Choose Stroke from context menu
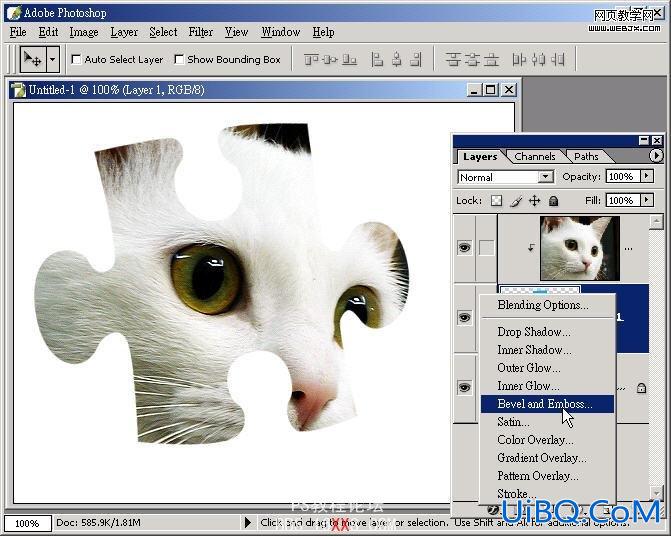Screen dimensions: 671x536 [x=548, y=494]
